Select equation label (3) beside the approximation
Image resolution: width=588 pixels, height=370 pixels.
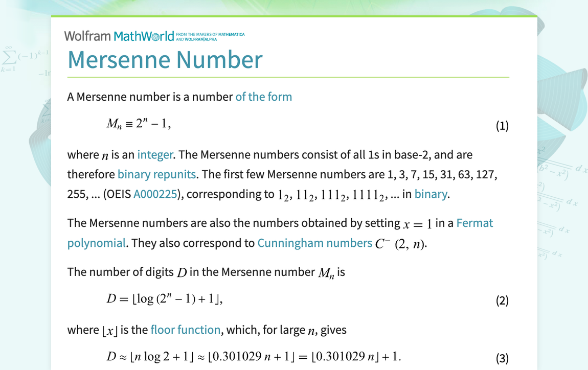pyautogui.click(x=502, y=358)
